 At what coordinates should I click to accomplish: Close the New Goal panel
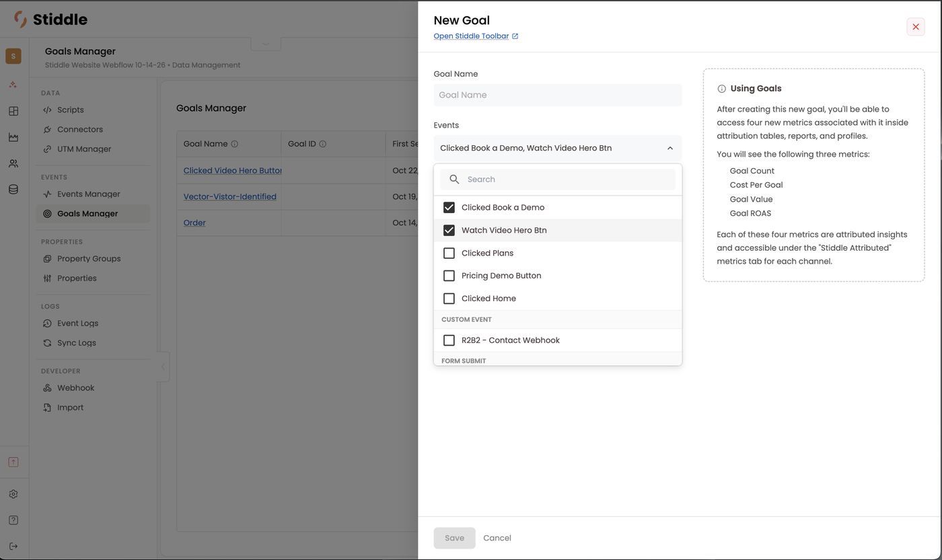pos(916,27)
